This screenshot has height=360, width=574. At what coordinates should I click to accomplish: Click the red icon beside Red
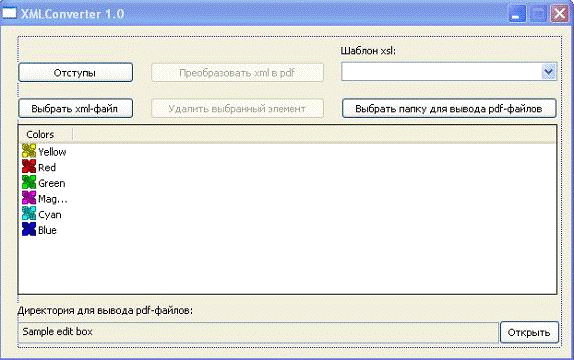point(29,167)
